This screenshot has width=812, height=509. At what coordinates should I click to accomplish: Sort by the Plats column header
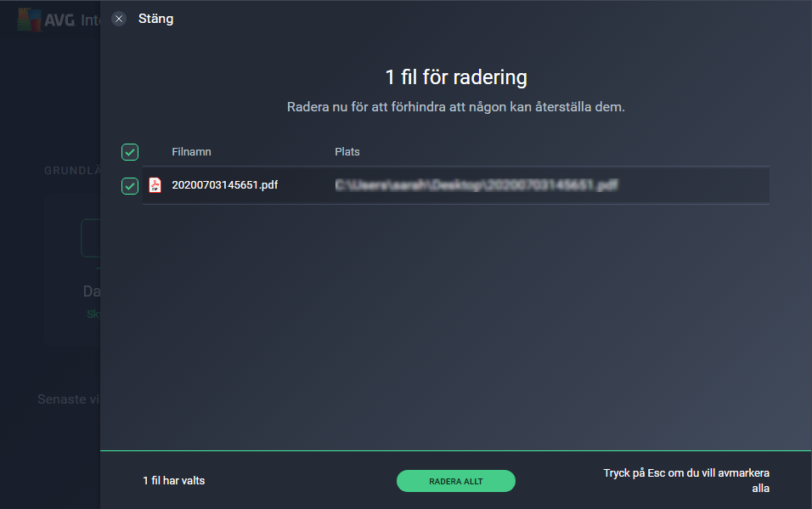(x=347, y=152)
